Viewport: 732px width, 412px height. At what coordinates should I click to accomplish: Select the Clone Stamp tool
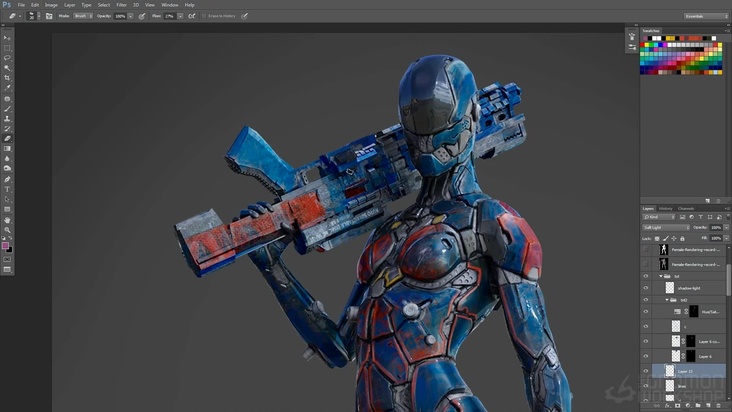(x=7, y=119)
